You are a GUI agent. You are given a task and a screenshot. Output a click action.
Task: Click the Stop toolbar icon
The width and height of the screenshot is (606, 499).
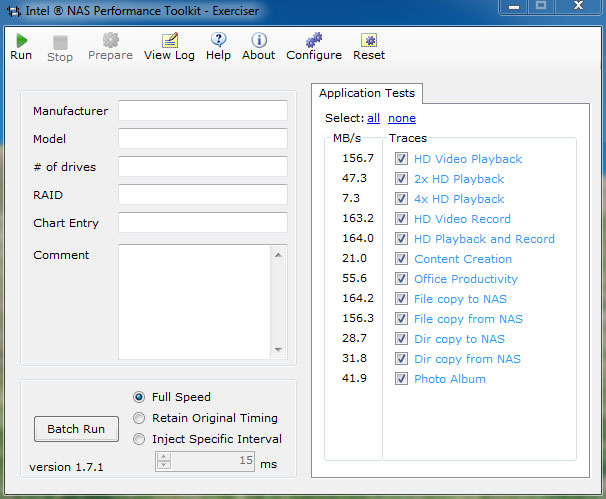point(60,42)
